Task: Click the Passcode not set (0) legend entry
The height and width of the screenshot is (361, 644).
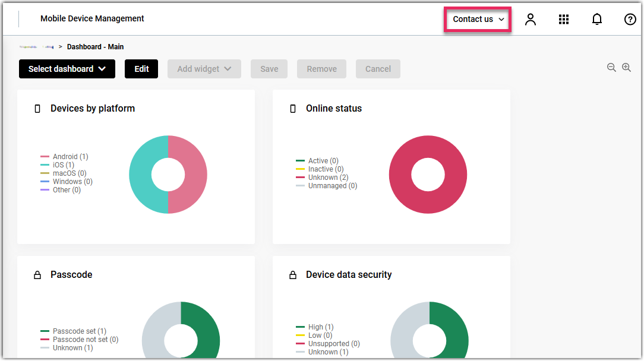Action: (x=80, y=339)
